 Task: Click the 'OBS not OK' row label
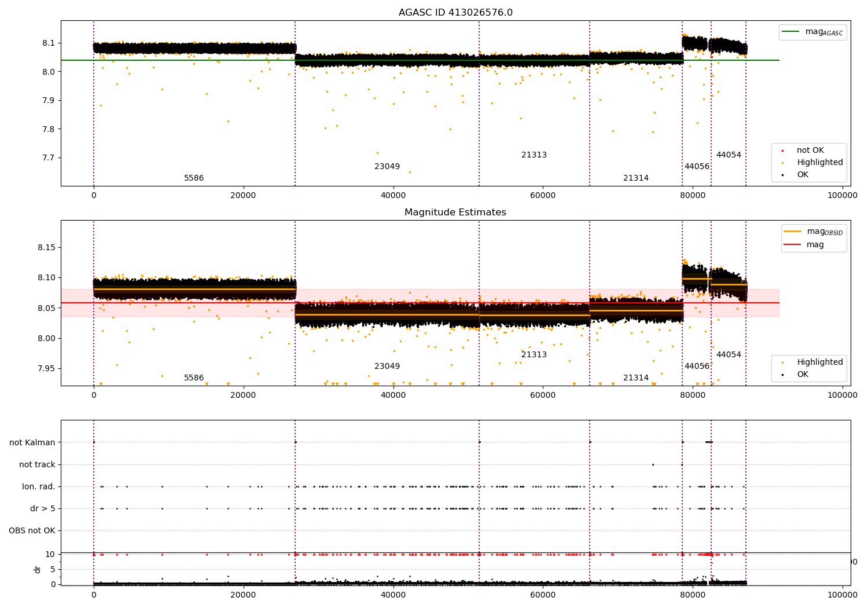tap(32, 531)
